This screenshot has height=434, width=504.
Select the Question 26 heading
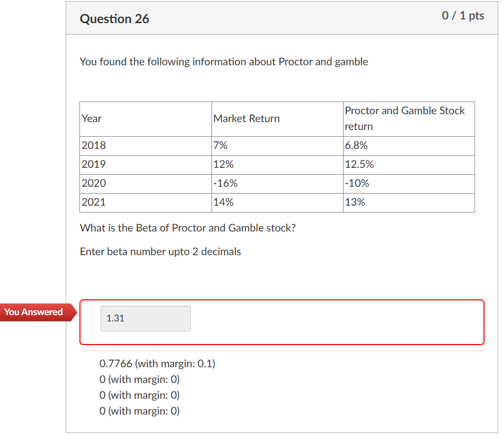click(114, 19)
